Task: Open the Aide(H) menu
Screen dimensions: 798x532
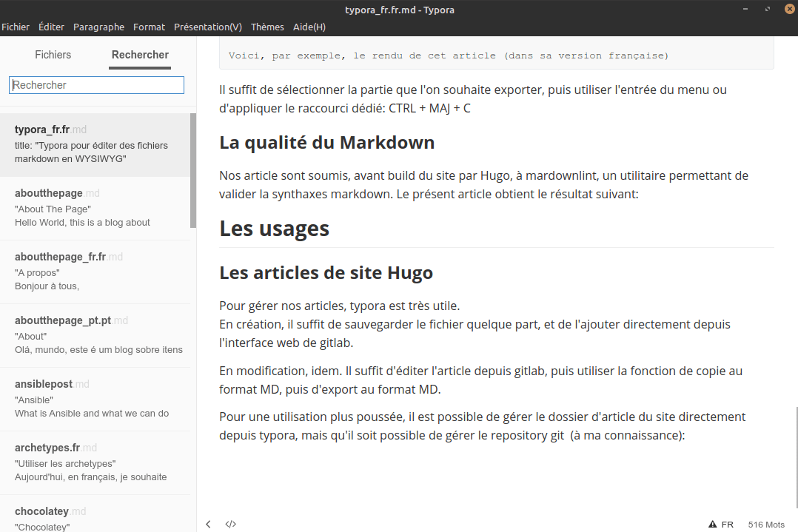Action: [x=309, y=27]
